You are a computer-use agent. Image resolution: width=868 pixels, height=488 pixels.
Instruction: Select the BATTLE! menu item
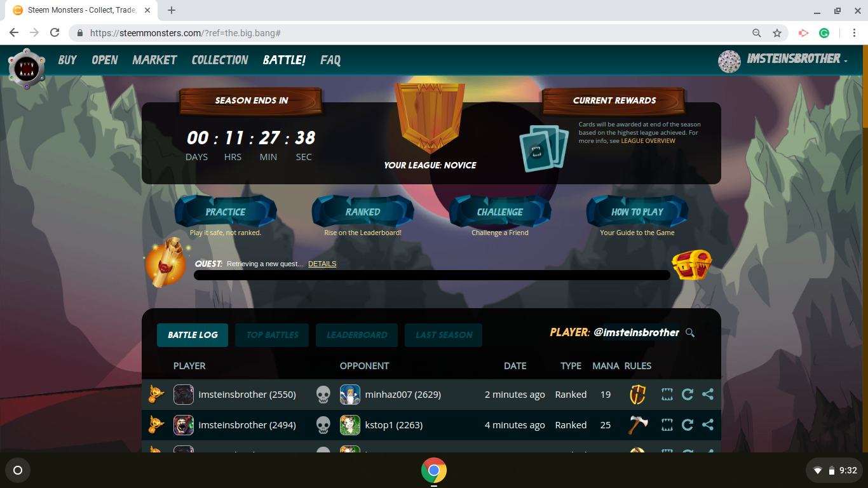(x=284, y=60)
